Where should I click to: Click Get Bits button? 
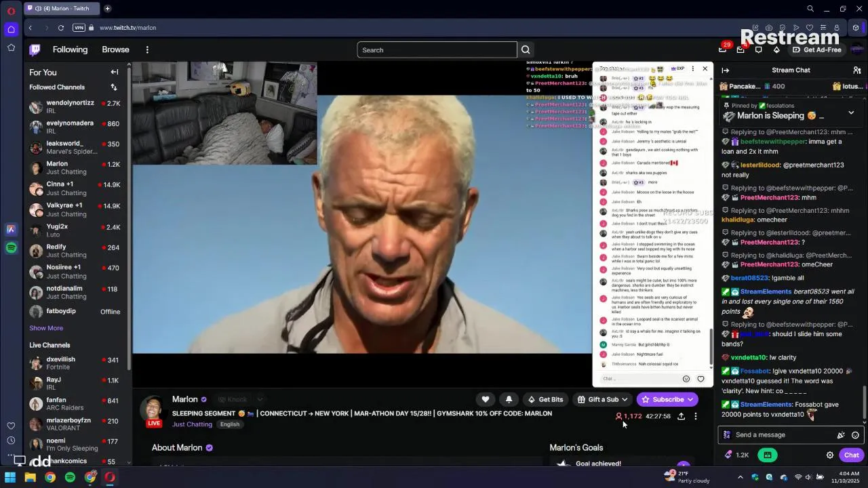point(546,399)
